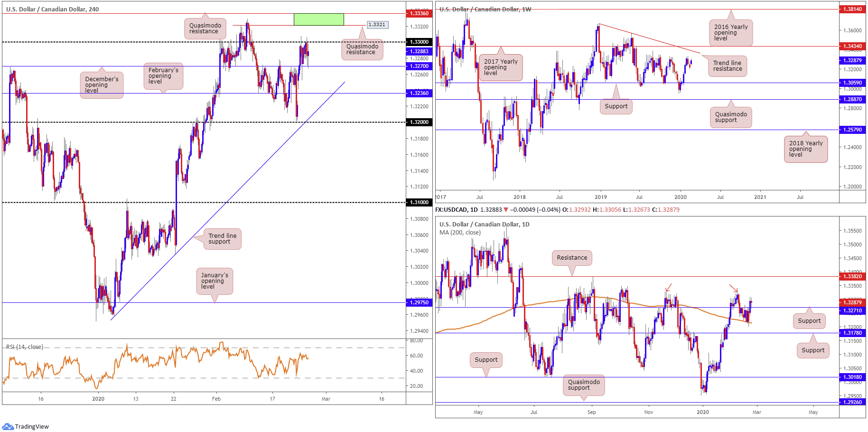This screenshot has height=432, width=868.
Task: Click the 2019 date label on weekly chart axis
Action: point(600,197)
